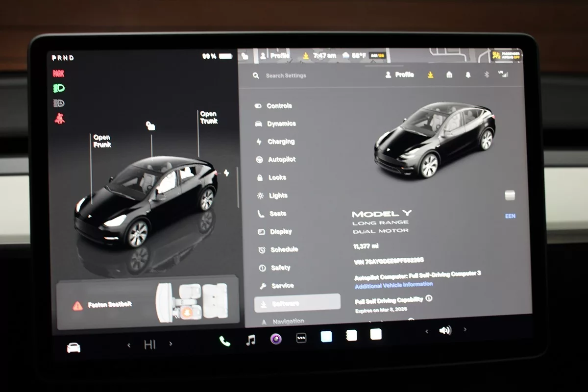Tap the HomeLink garage icon
The height and width of the screenshot is (392, 588).
pyautogui.click(x=449, y=74)
